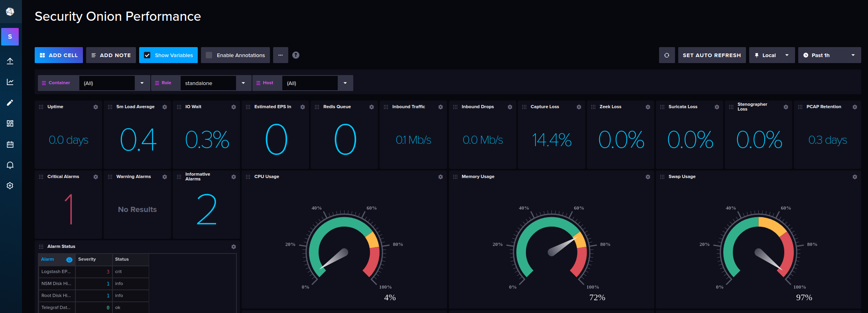Open the Alerts bell icon in sidebar
Image resolution: width=868 pixels, height=313 pixels.
point(10,165)
